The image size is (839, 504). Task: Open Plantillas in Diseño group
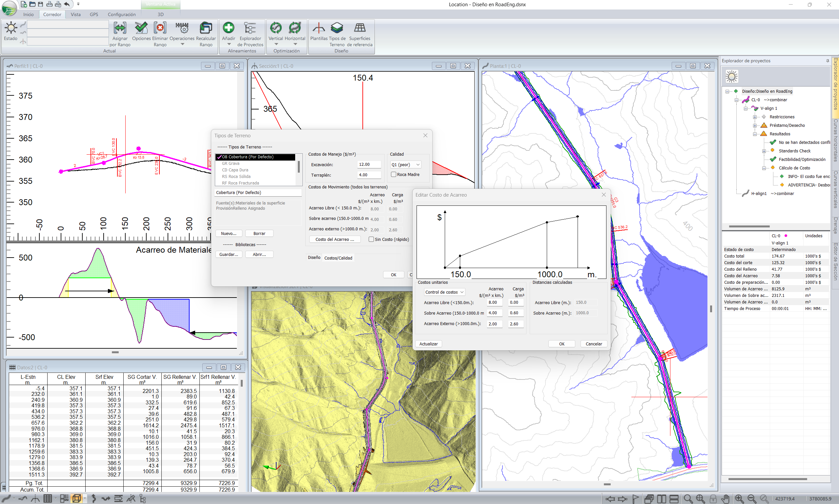pyautogui.click(x=318, y=28)
